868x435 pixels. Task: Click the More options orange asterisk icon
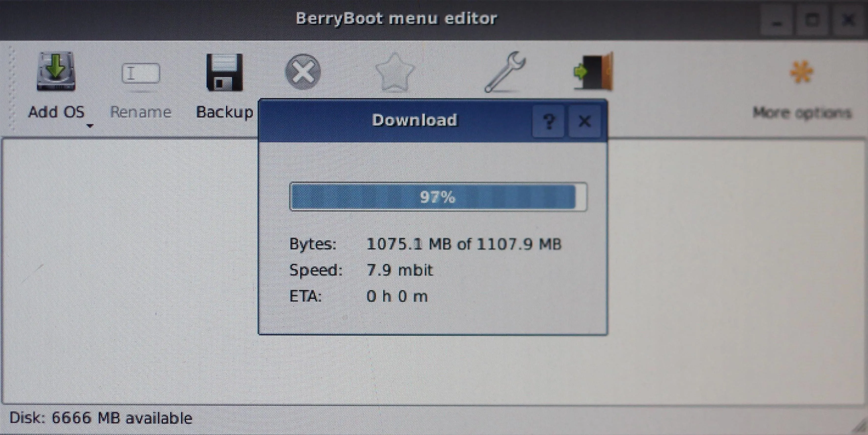coord(802,72)
